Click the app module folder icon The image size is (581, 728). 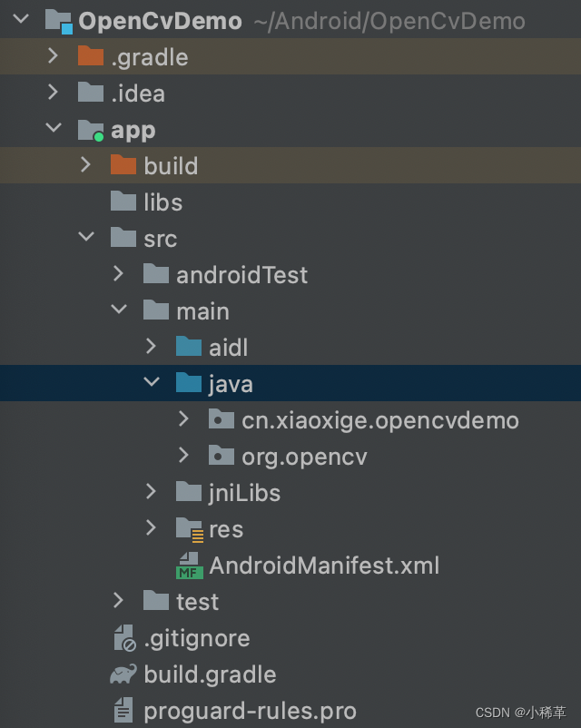[x=91, y=131]
